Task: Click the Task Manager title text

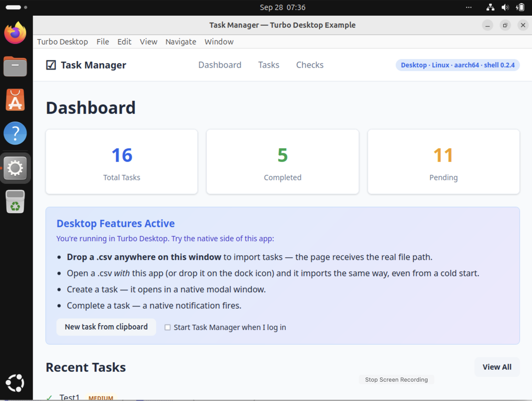Action: click(93, 65)
